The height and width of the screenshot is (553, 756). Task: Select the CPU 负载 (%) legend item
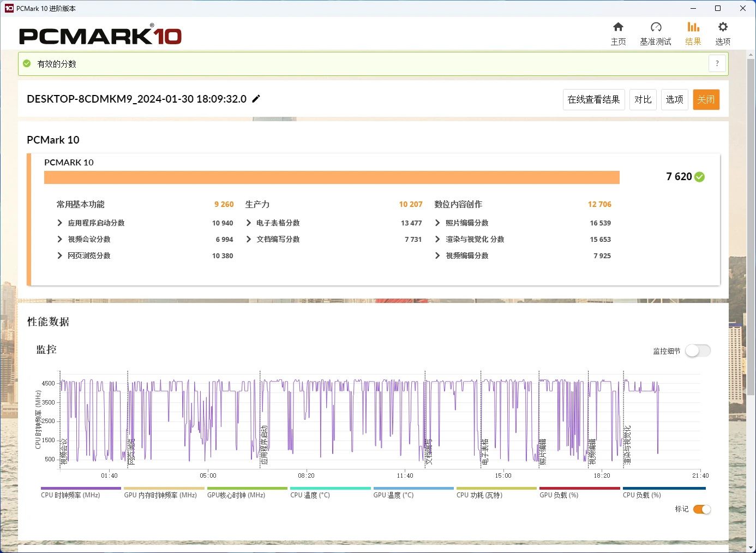click(664, 493)
